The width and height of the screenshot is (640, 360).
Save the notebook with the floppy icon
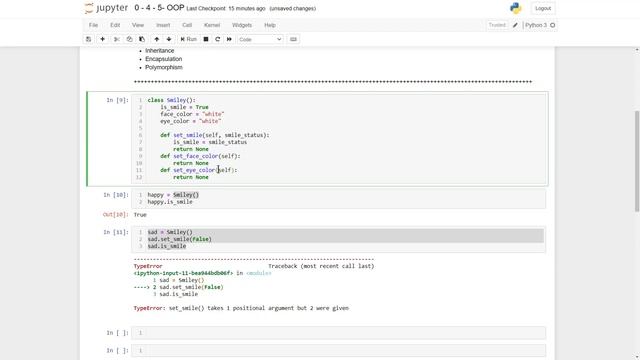coord(88,39)
